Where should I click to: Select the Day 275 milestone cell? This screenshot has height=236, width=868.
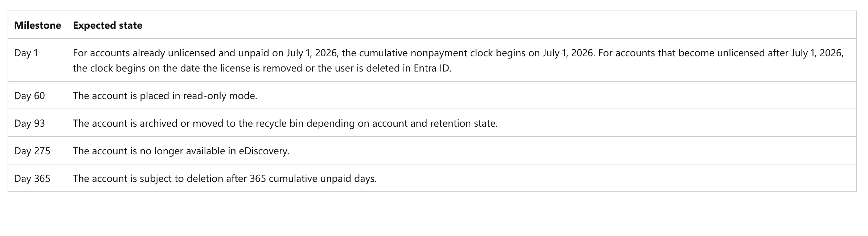pos(32,151)
